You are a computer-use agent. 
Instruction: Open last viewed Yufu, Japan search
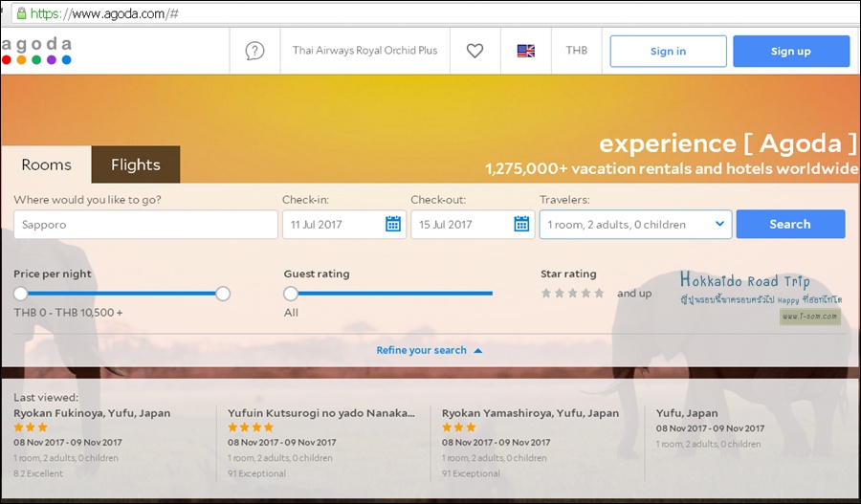687,413
